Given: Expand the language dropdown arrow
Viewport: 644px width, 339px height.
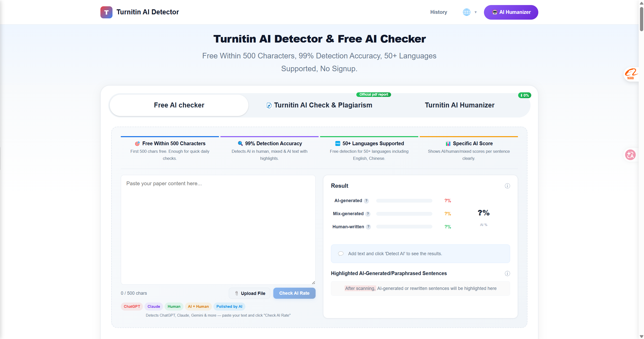Looking at the screenshot, I should click(x=476, y=12).
